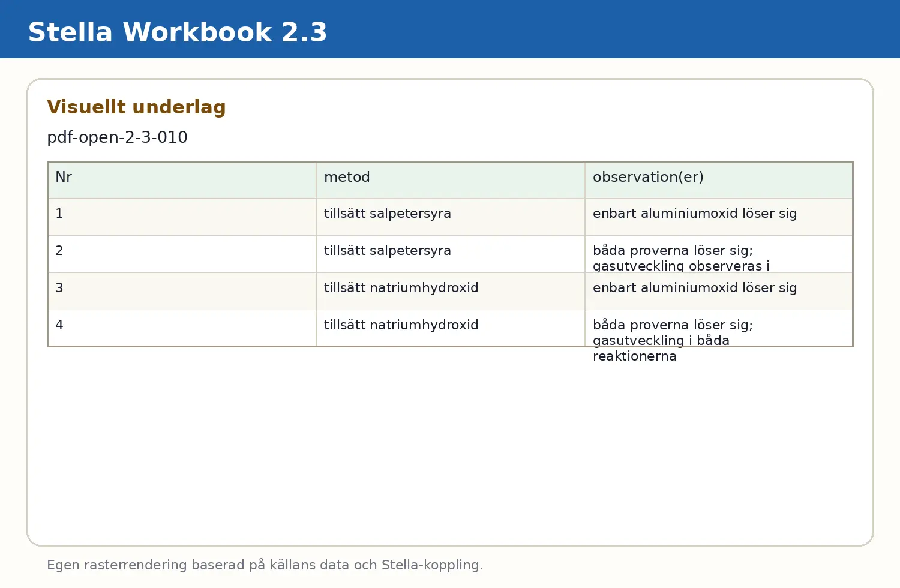The height and width of the screenshot is (588, 900).
Task: Click tillsätt natriumhydroxid in row 3
Action: [401, 288]
